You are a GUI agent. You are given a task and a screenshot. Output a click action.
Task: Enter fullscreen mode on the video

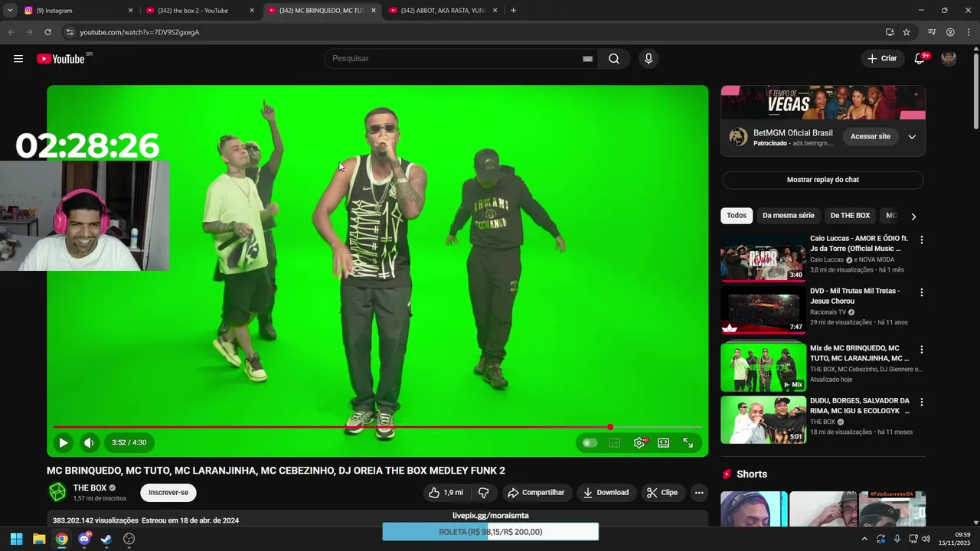(688, 442)
